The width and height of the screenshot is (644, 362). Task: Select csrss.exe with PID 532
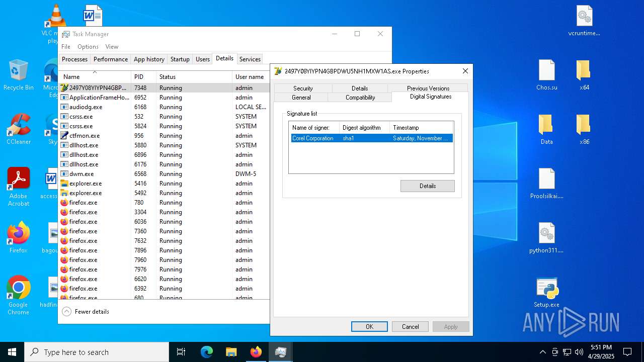point(165,117)
